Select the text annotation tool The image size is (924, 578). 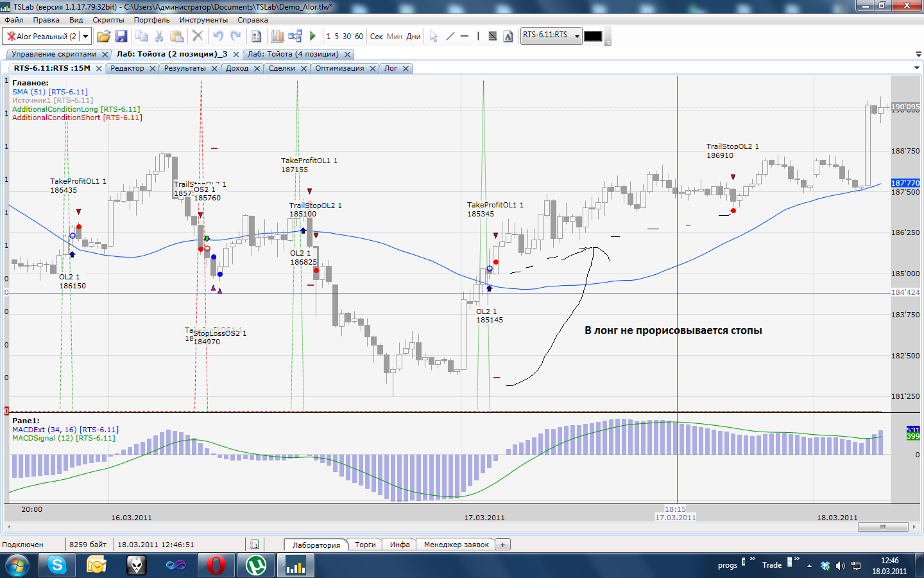(x=508, y=36)
